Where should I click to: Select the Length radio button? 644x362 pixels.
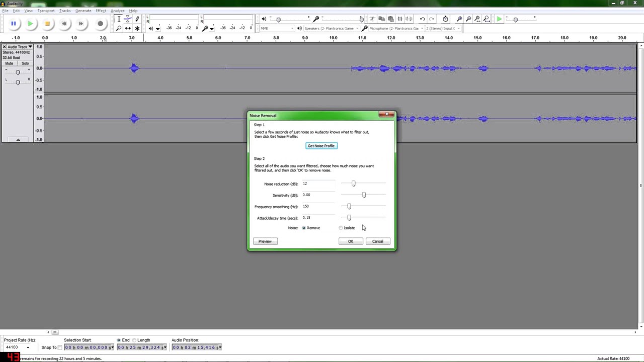[x=134, y=340]
